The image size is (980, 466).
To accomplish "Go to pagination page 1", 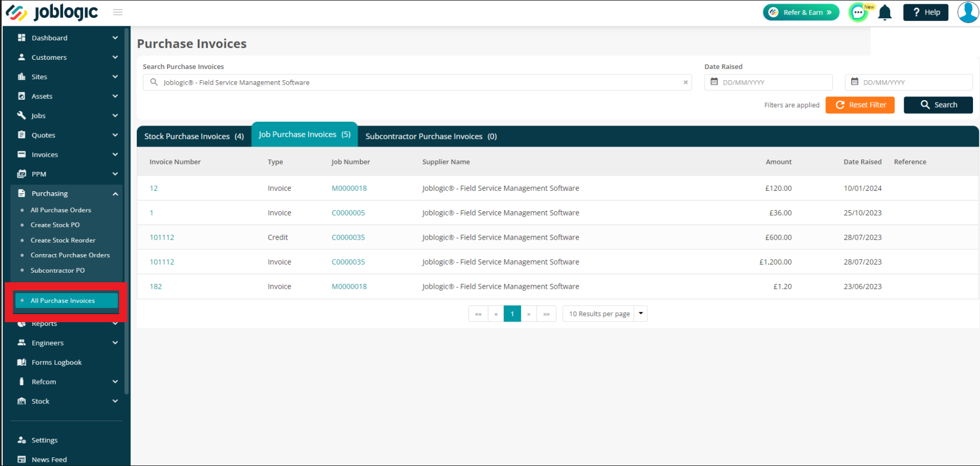I will click(512, 314).
